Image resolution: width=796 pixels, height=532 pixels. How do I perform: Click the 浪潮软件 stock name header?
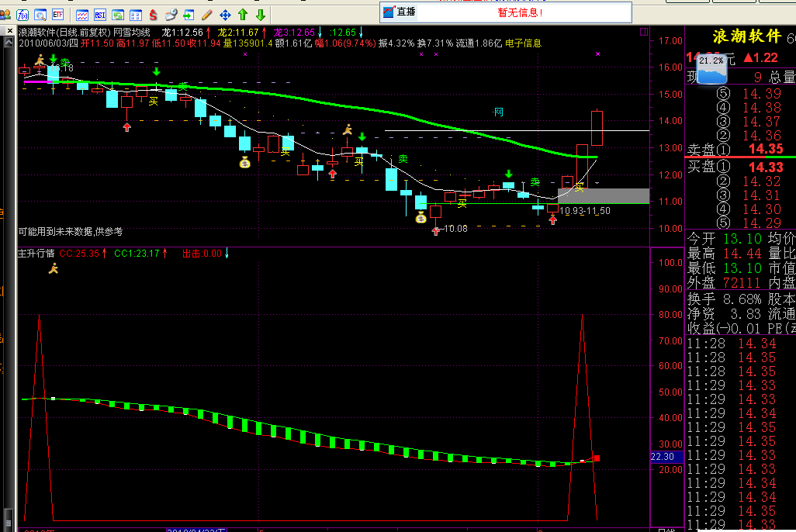pyautogui.click(x=747, y=37)
